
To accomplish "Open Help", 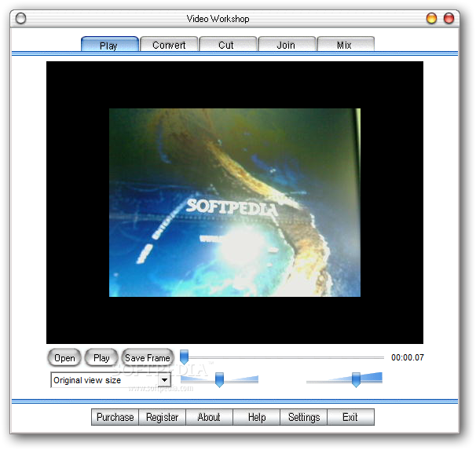I will pyautogui.click(x=257, y=417).
